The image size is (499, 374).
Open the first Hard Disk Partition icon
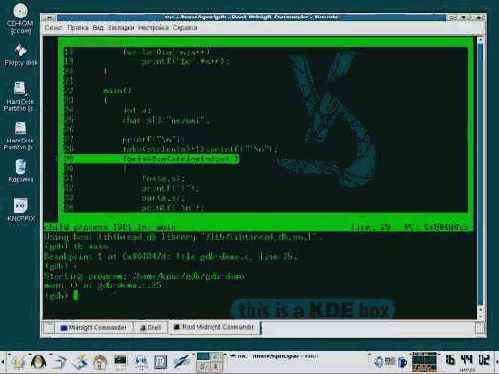tap(19, 96)
